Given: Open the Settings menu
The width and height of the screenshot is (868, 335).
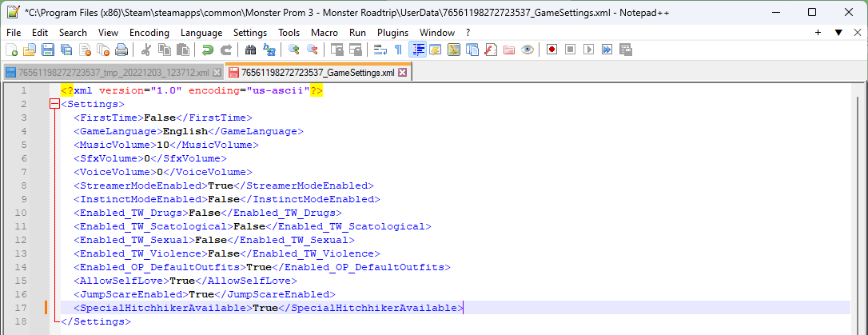Looking at the screenshot, I should [x=250, y=33].
